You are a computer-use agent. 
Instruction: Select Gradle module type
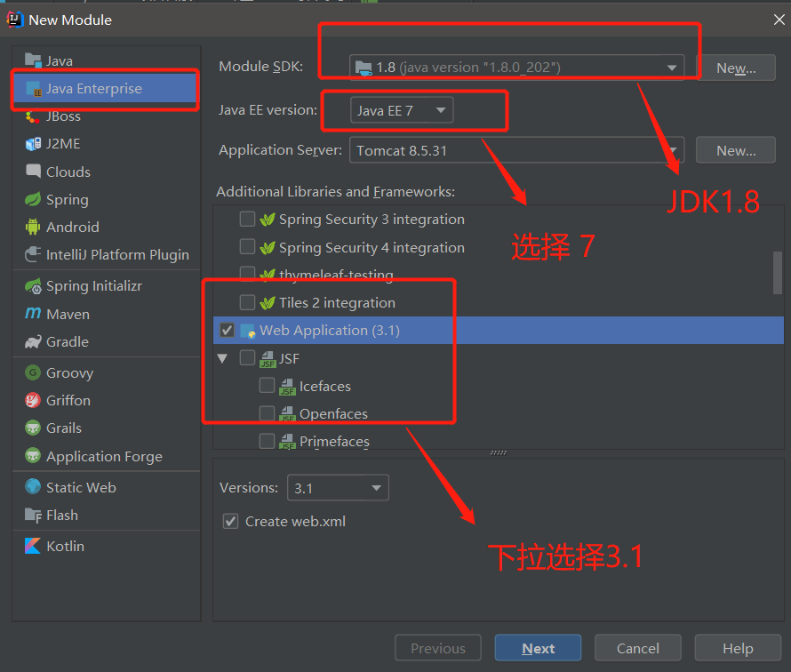(107, 341)
